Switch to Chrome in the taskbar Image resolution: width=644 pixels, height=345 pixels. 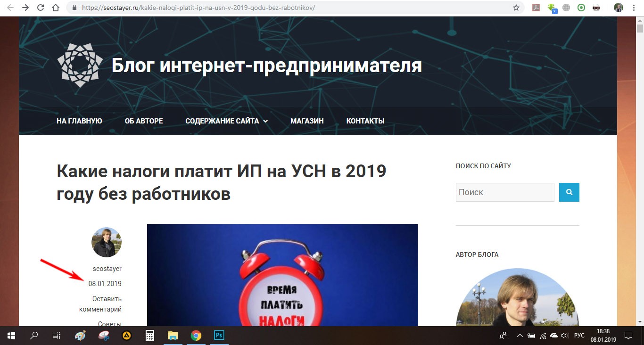coord(196,336)
